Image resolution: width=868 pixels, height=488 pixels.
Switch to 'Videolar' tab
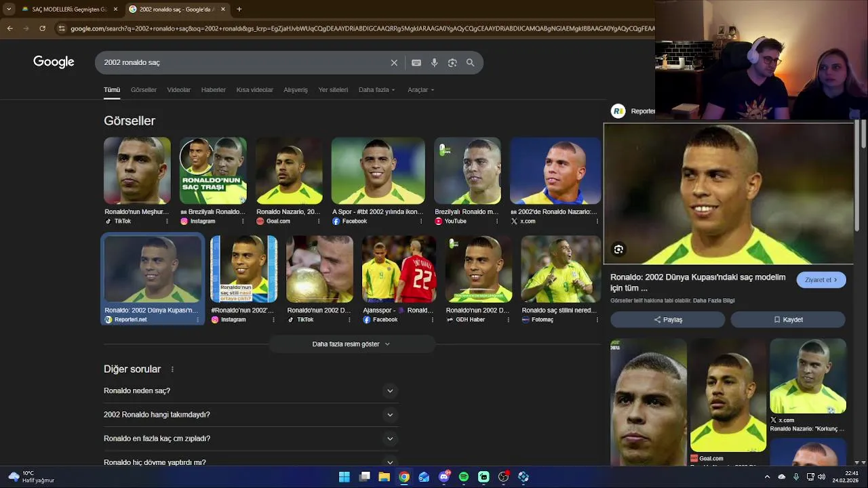[x=179, y=89]
